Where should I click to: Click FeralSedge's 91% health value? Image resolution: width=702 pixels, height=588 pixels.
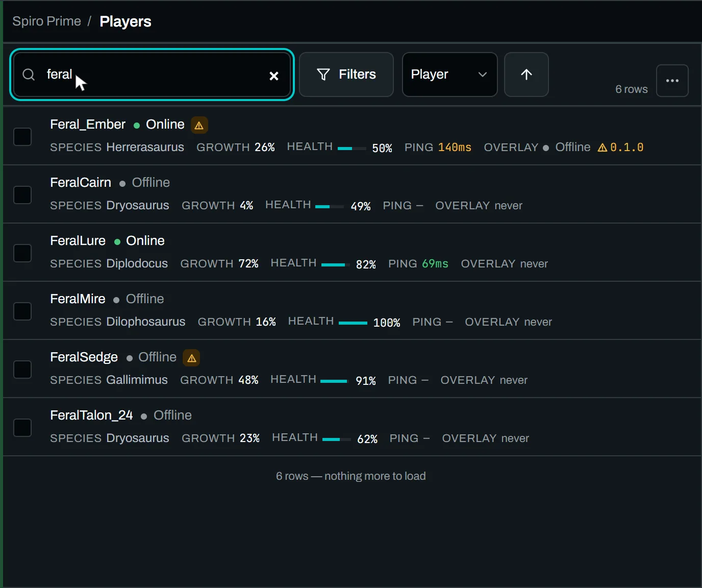coord(366,381)
